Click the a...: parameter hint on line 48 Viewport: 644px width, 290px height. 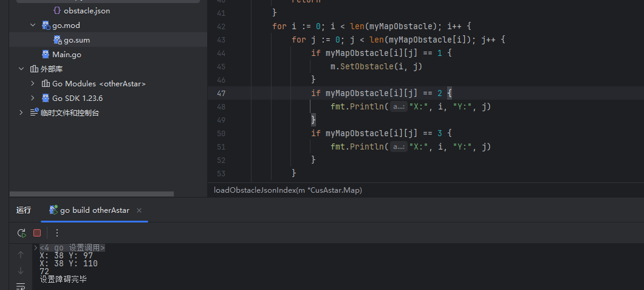pyautogui.click(x=399, y=107)
